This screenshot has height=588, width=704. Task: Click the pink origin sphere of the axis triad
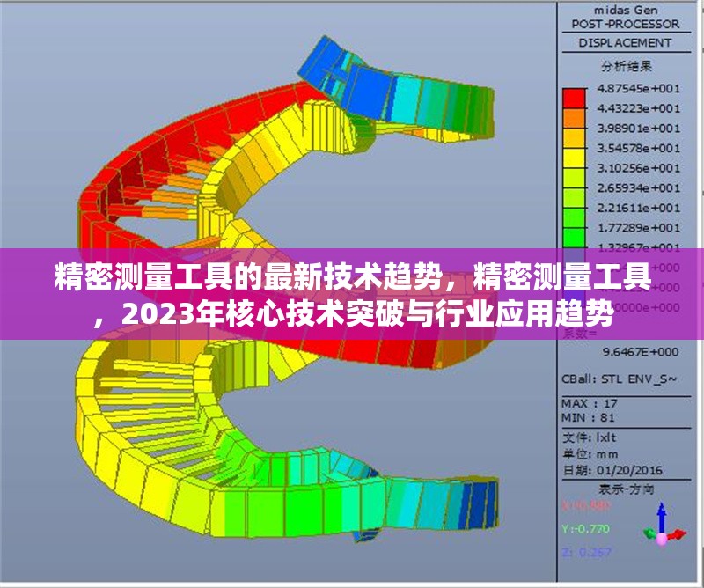(662, 539)
